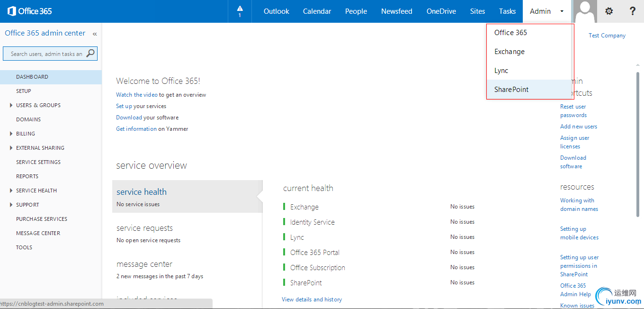
Task: Select SharePoint from the Admin menu
Action: click(511, 90)
